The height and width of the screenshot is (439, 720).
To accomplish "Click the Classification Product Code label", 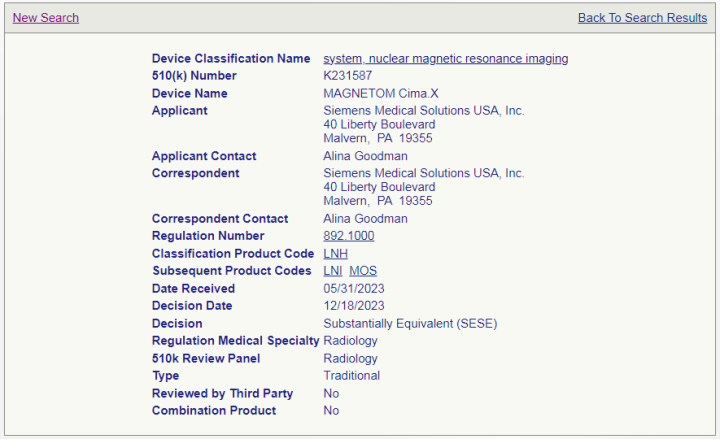I will [x=233, y=253].
